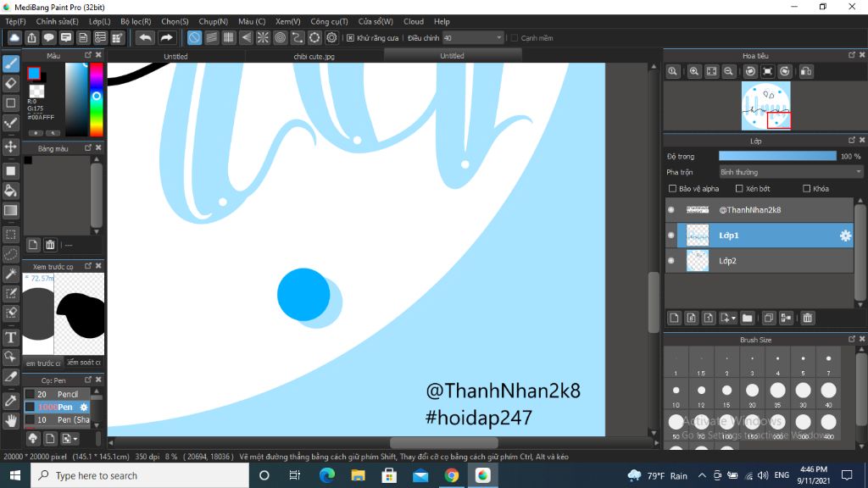
Task: Choose brush size 20 preset
Action: coord(753,393)
